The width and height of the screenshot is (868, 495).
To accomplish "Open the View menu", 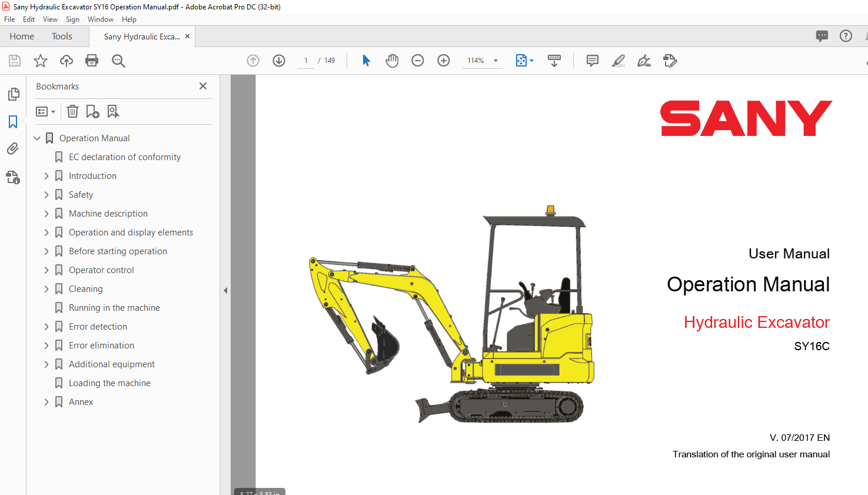I will pyautogui.click(x=50, y=19).
